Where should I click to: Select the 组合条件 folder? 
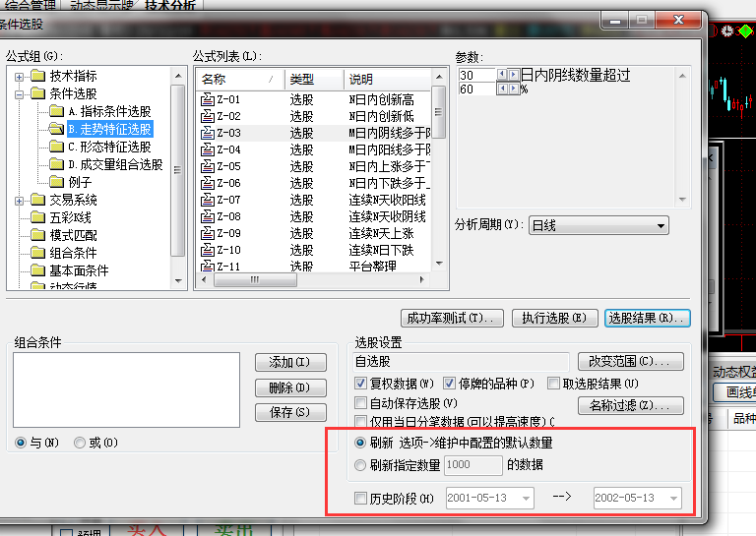pyautogui.click(x=73, y=254)
